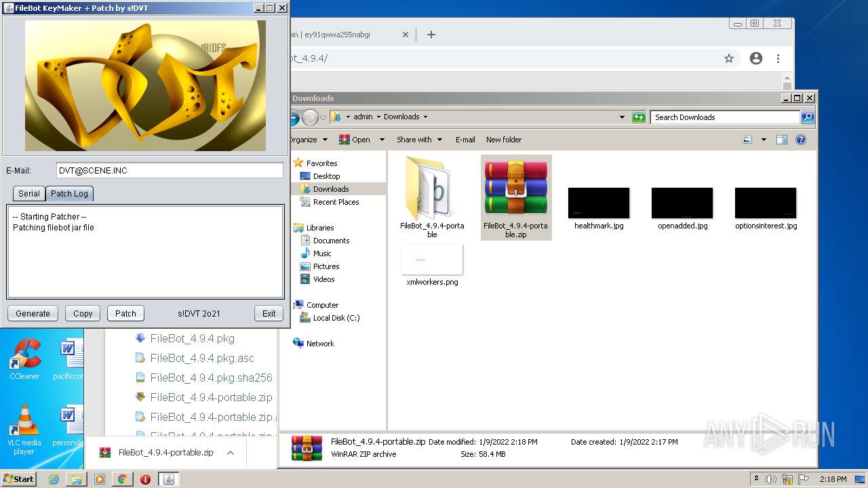Image resolution: width=868 pixels, height=488 pixels.
Task: Open the FileBot_4.9.4-portable folder icon
Action: (432, 197)
